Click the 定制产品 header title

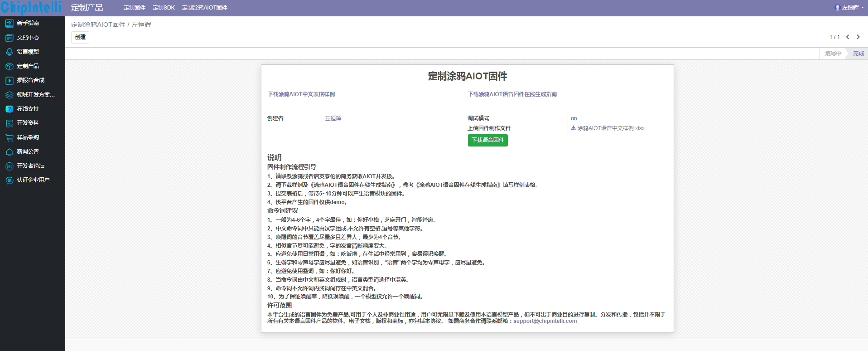(87, 8)
